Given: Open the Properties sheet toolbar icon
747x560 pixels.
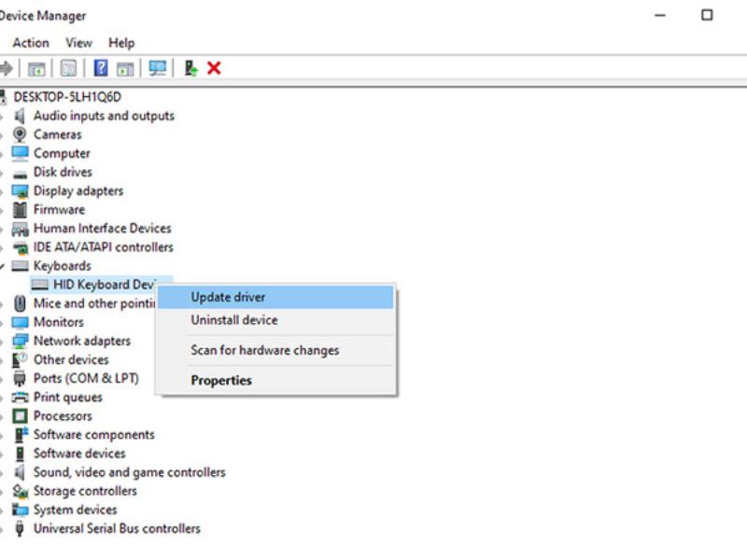Looking at the screenshot, I should [x=68, y=68].
